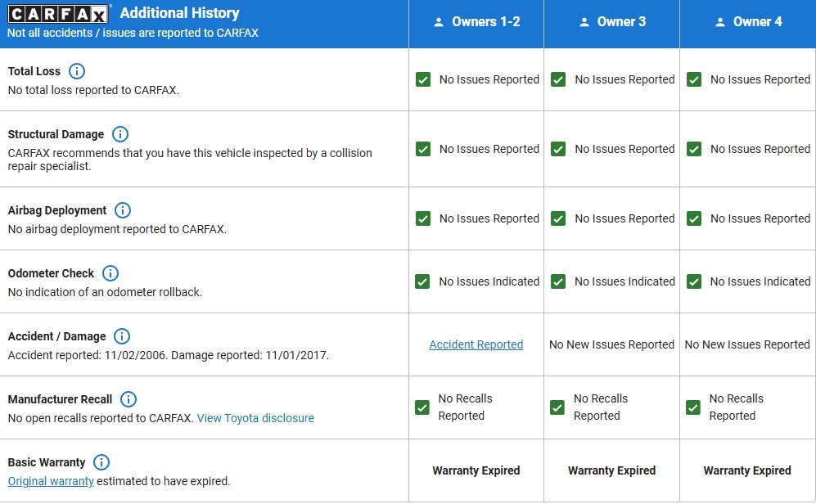The height and width of the screenshot is (504, 816).
Task: Click Structural Damage checkmark for Owner 4
Action: (x=694, y=149)
